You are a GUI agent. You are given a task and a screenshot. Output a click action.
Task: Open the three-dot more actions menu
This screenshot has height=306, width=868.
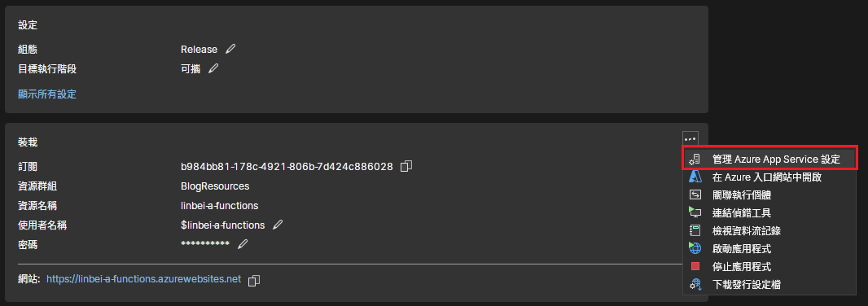(x=690, y=139)
